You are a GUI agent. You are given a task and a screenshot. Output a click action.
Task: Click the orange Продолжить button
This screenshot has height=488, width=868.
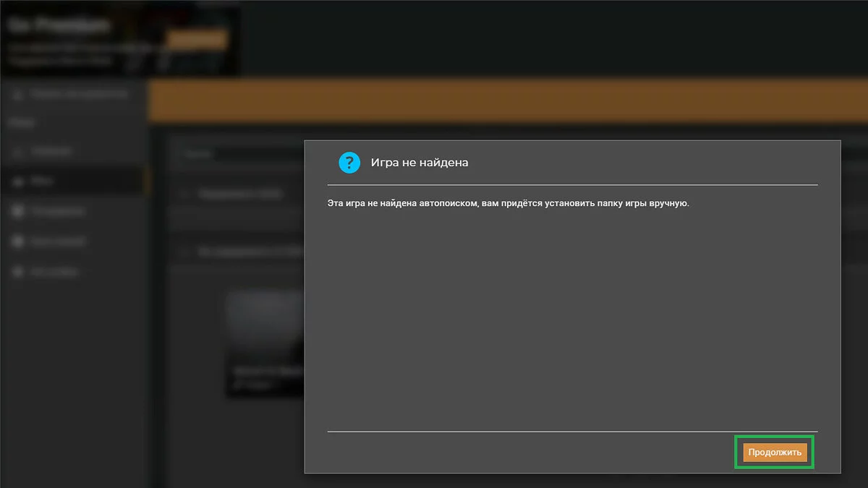tap(775, 453)
